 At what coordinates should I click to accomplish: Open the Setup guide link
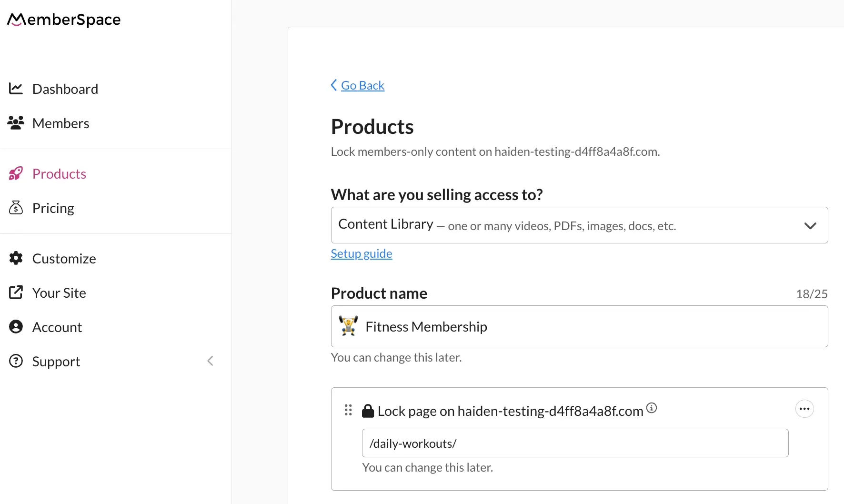click(362, 253)
